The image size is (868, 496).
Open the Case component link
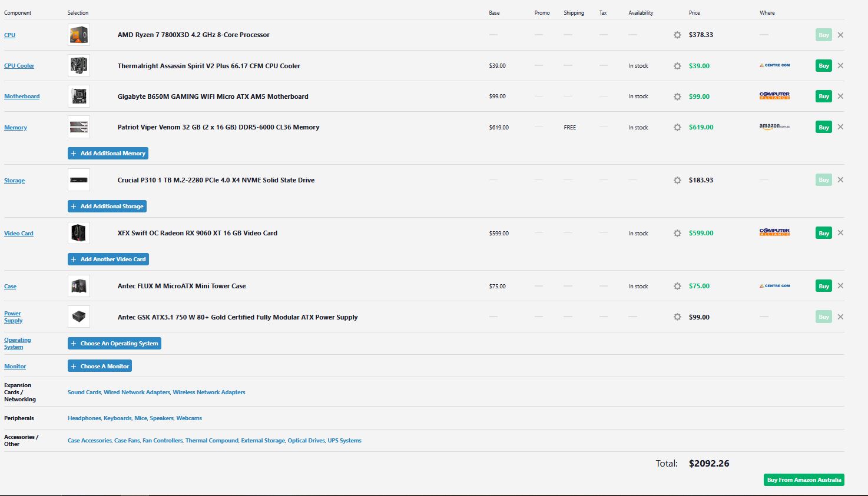(11, 287)
